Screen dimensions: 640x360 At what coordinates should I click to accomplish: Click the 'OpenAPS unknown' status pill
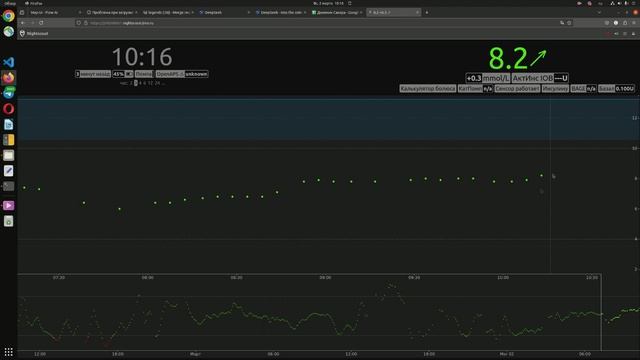tap(182, 74)
